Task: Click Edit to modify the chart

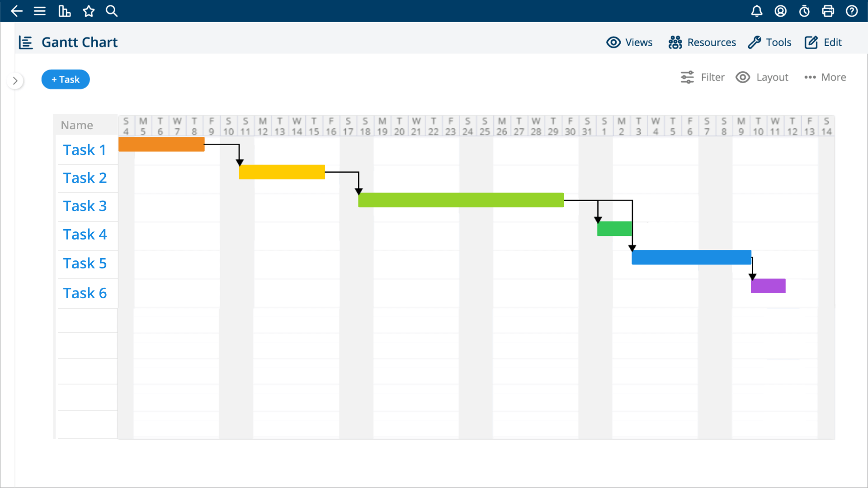Action: pyautogui.click(x=823, y=42)
